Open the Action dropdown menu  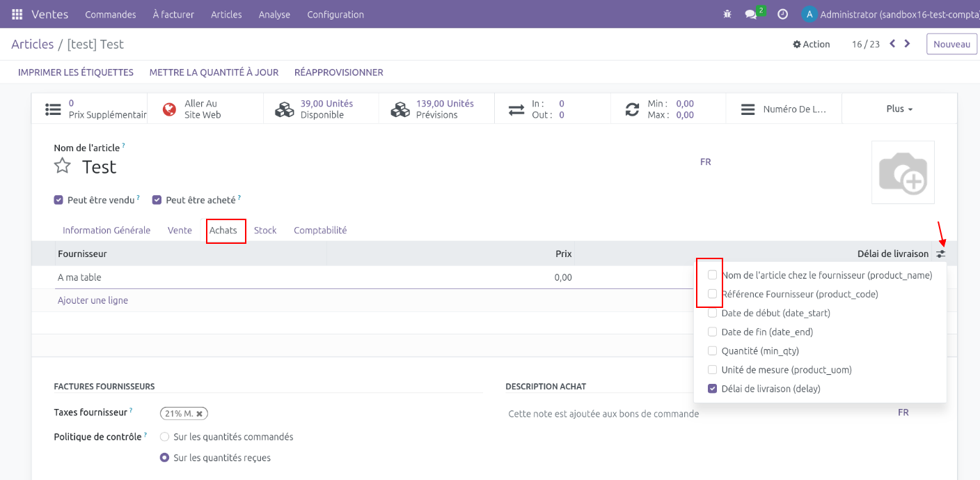coord(812,44)
